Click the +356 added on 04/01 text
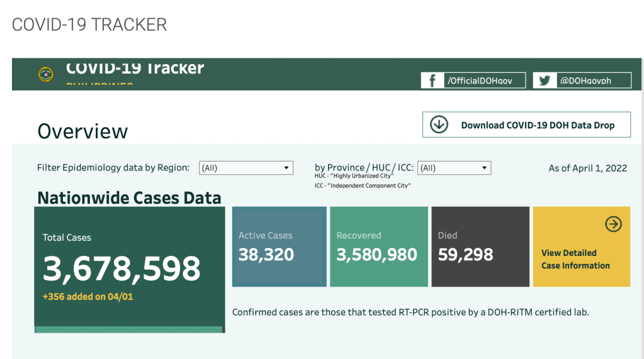Viewport: 644px width, 359px height. click(88, 297)
